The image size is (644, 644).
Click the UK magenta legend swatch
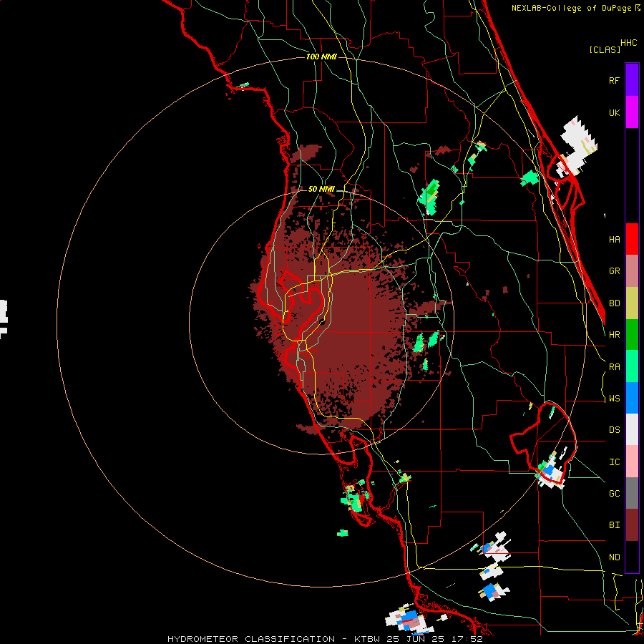(x=632, y=112)
